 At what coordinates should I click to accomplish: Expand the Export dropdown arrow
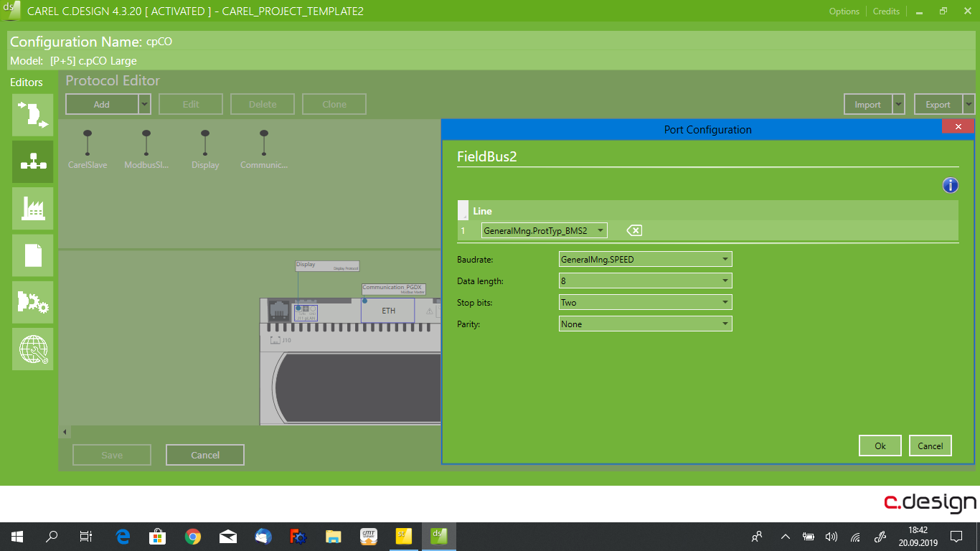point(969,104)
